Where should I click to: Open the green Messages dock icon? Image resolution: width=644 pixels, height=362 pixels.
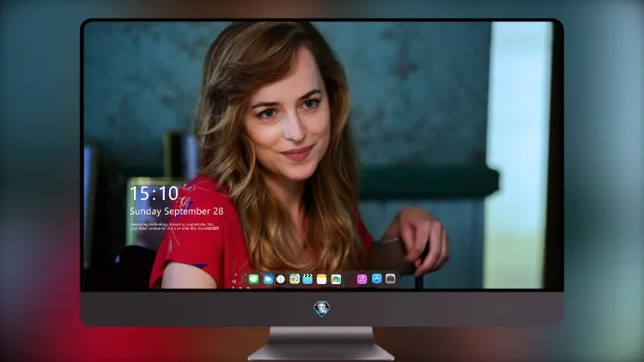[253, 279]
